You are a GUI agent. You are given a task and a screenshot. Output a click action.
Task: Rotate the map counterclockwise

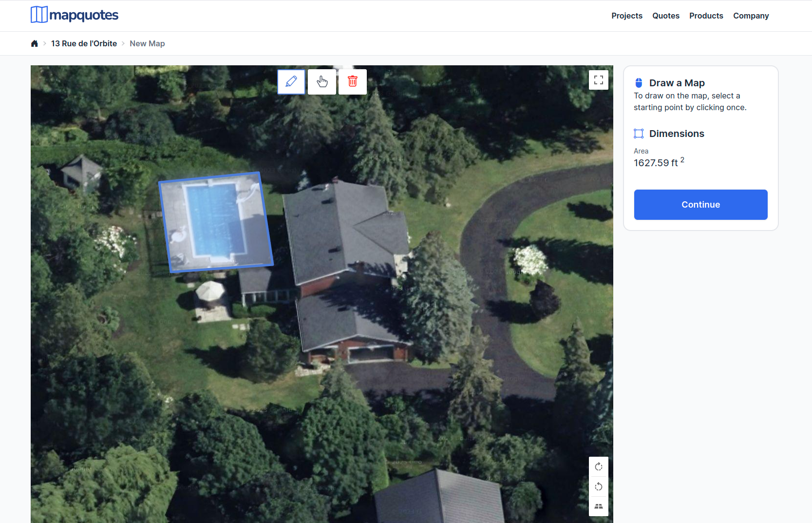599,486
